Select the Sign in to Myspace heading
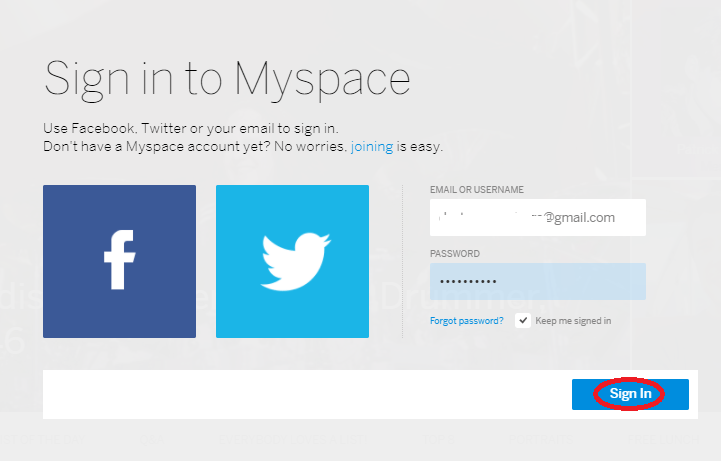The image size is (721, 461). (x=227, y=79)
